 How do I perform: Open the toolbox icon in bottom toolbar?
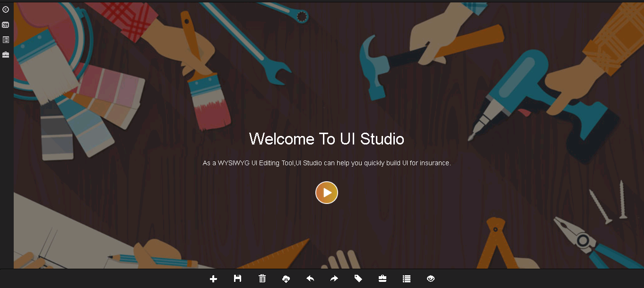click(383, 279)
